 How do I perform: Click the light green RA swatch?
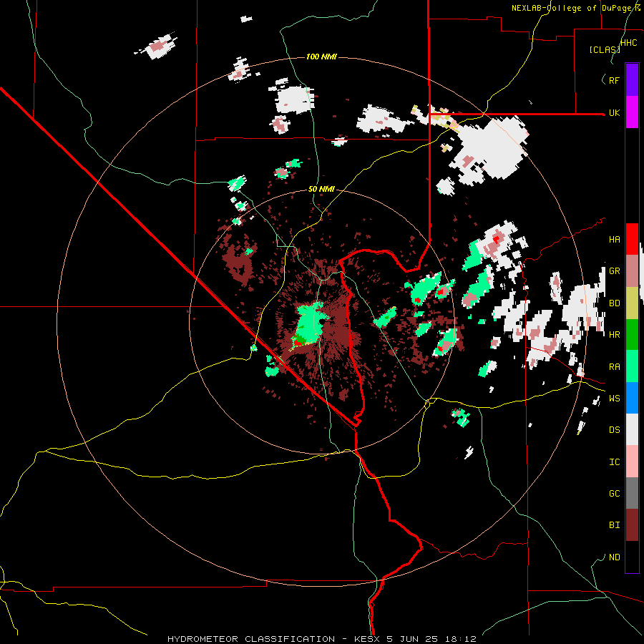[x=632, y=366]
